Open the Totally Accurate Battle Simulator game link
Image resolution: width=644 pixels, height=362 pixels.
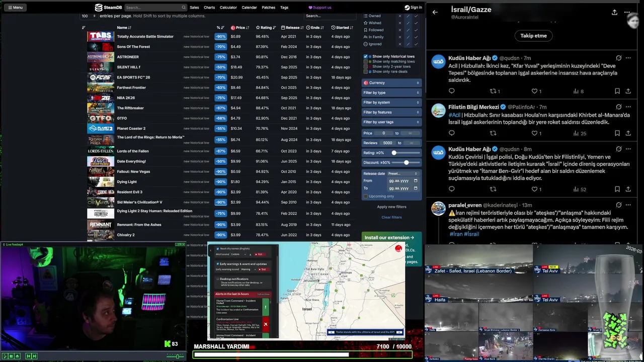[145, 37]
